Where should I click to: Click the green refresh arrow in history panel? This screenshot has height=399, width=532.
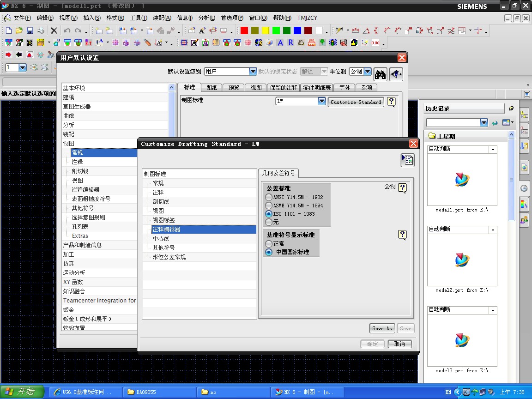[x=495, y=122]
